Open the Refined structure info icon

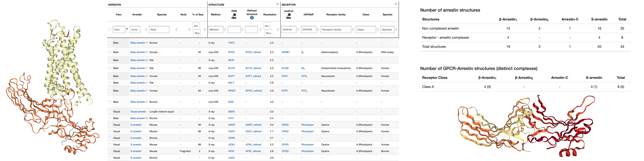[252, 18]
